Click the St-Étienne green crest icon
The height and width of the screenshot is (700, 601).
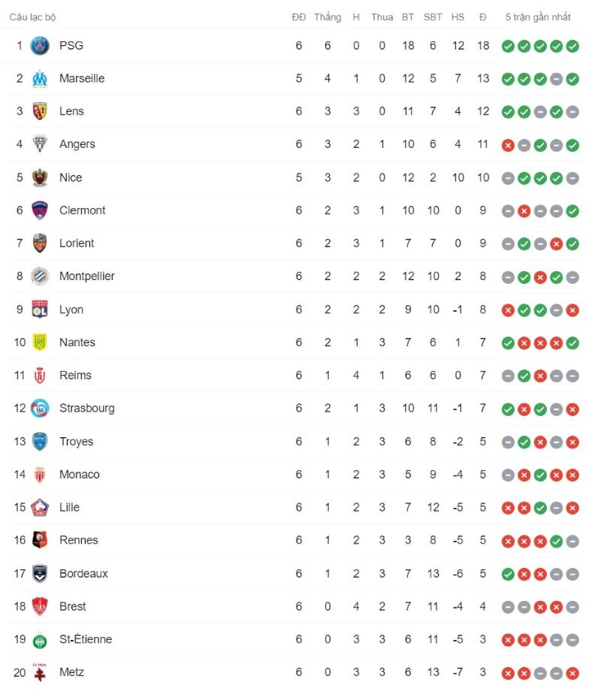(x=40, y=640)
